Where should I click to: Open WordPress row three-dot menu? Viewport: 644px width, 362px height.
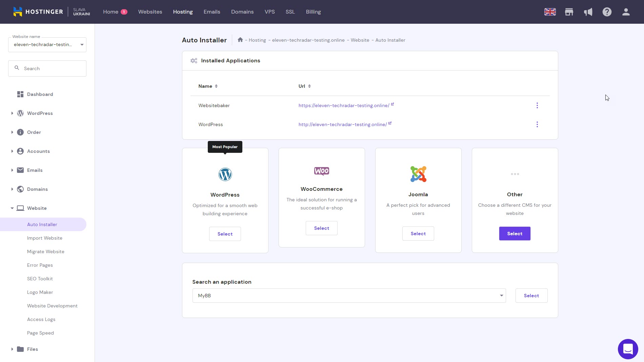(x=537, y=124)
